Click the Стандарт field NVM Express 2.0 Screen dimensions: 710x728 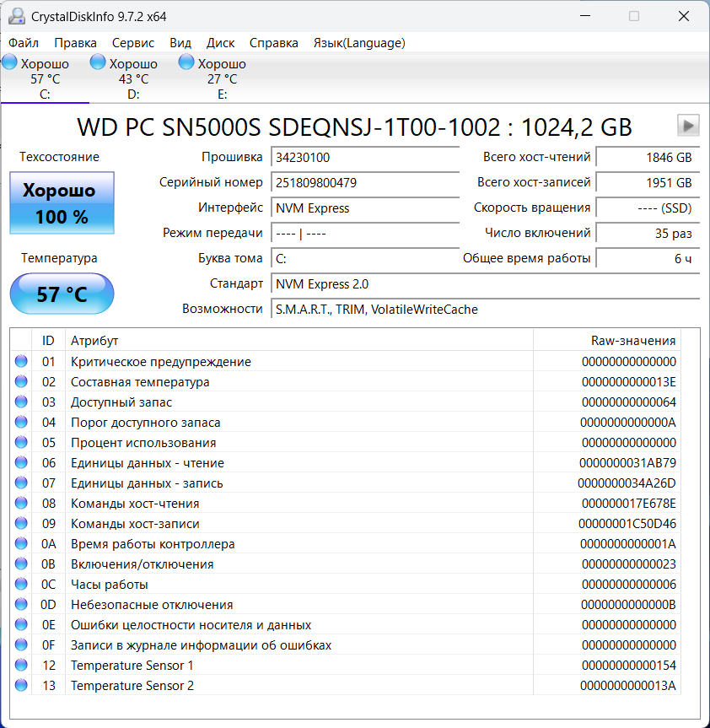tap(486, 283)
